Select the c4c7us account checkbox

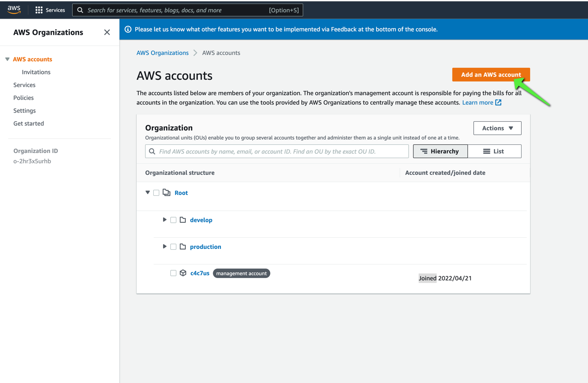tap(173, 273)
